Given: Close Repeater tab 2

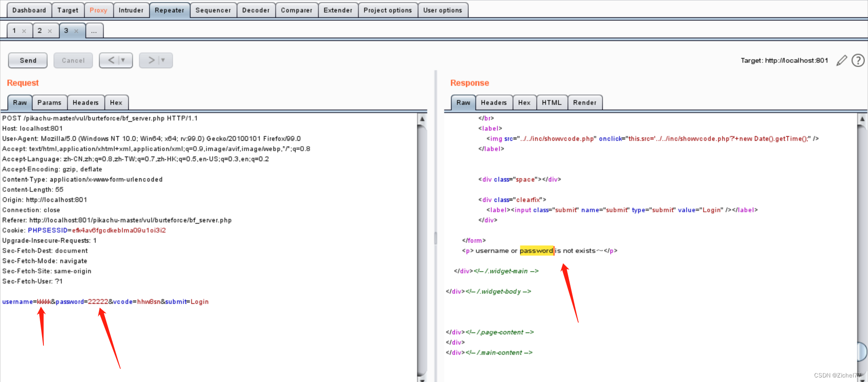Looking at the screenshot, I should 50,31.
